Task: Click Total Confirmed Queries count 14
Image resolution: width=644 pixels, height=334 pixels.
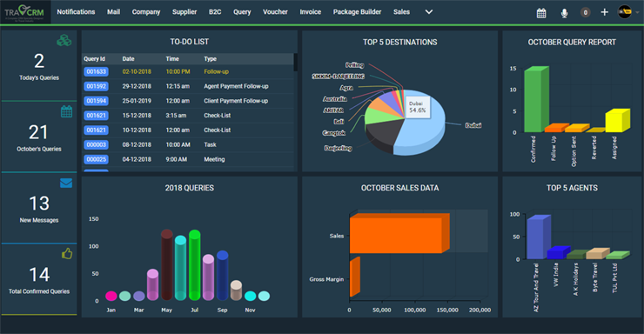Action: (x=39, y=275)
